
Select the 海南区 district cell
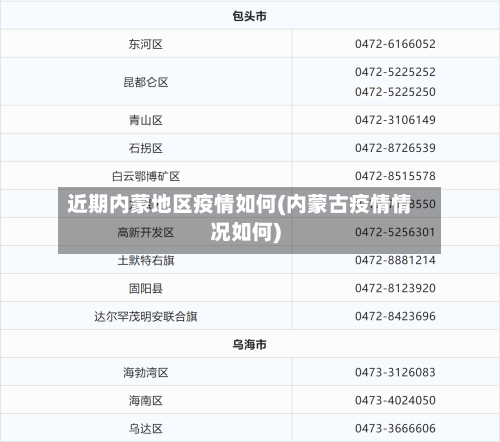(146, 400)
